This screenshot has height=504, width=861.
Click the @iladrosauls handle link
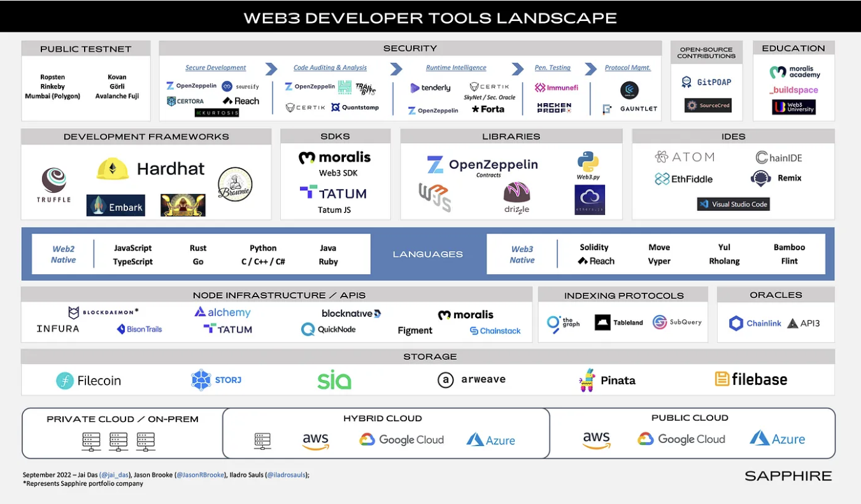click(286, 475)
